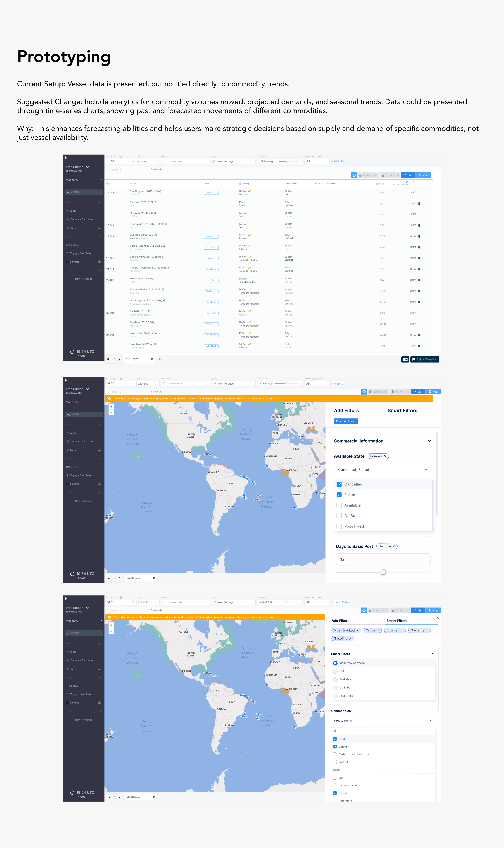The width and height of the screenshot is (504, 848).
Task: Switch to Add Filters tab above Most tracked chip
Action: [x=340, y=621]
